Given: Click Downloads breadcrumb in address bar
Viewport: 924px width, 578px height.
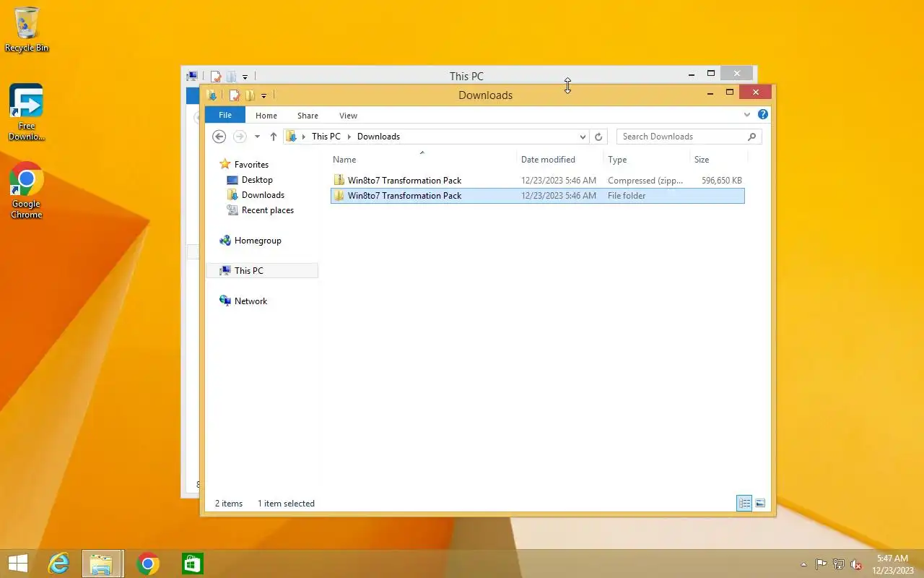Looking at the screenshot, I should [x=378, y=137].
